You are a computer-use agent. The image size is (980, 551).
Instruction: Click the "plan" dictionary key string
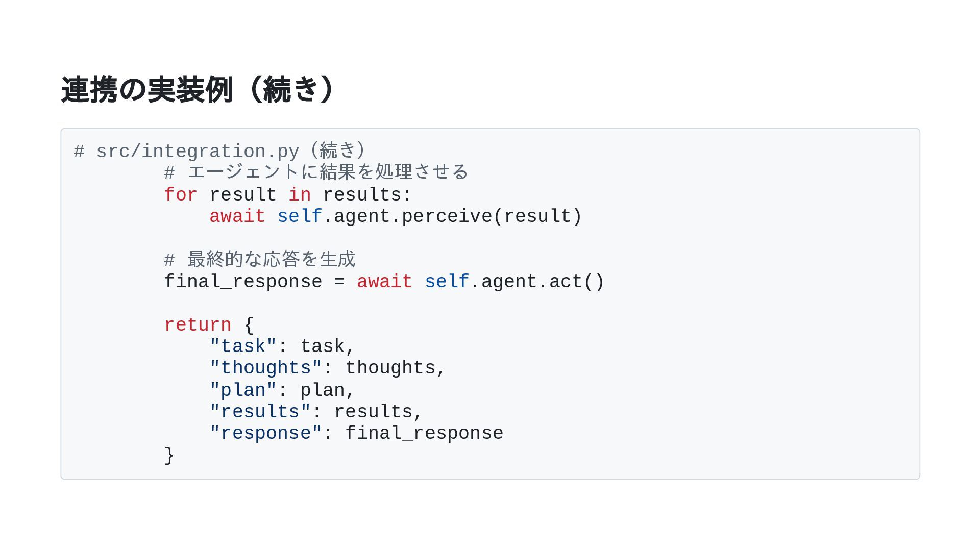pyautogui.click(x=243, y=390)
